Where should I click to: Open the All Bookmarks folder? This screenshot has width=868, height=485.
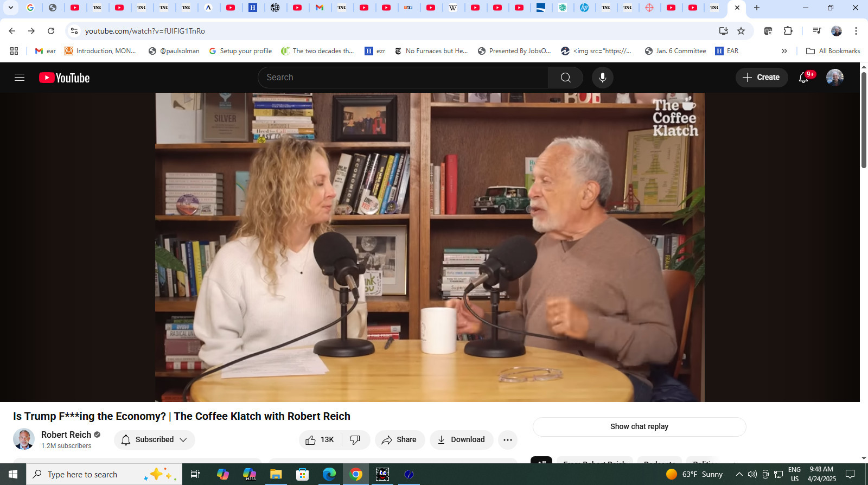[833, 51]
